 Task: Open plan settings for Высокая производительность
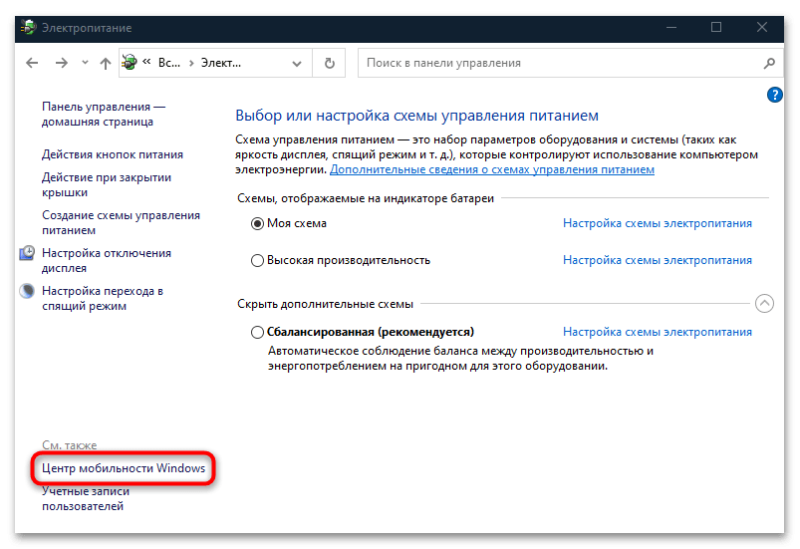click(x=657, y=260)
